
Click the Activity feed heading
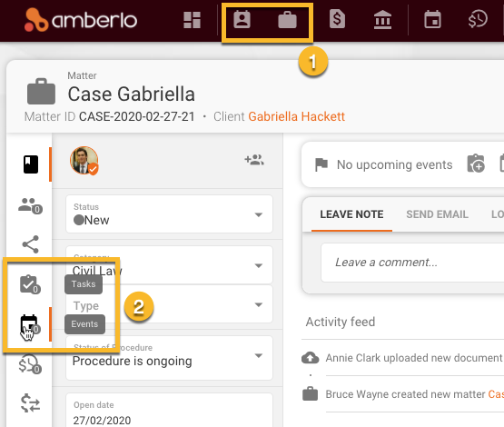(x=341, y=322)
